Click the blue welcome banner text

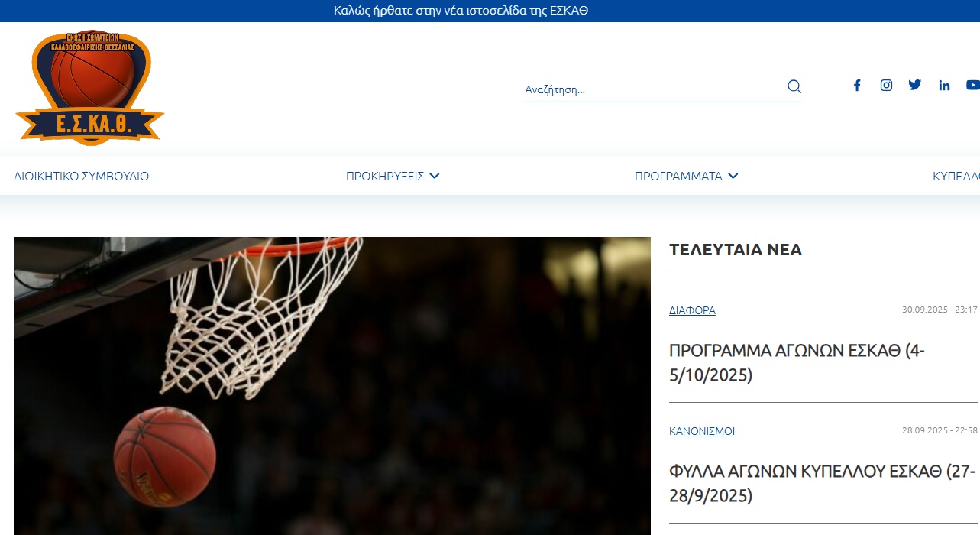pos(461,11)
